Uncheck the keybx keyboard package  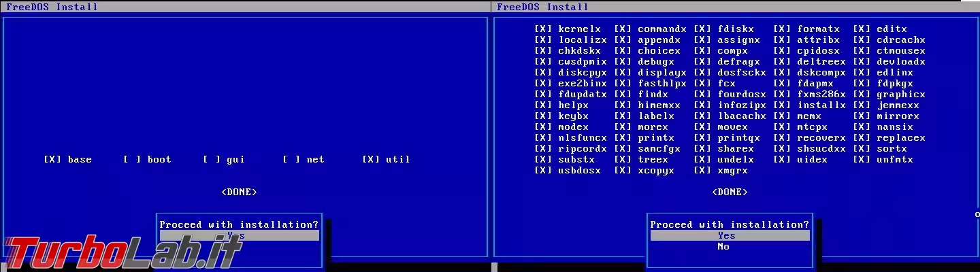pyautogui.click(x=543, y=116)
